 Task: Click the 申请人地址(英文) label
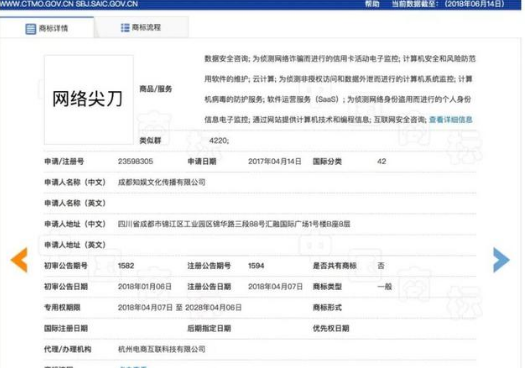point(75,245)
